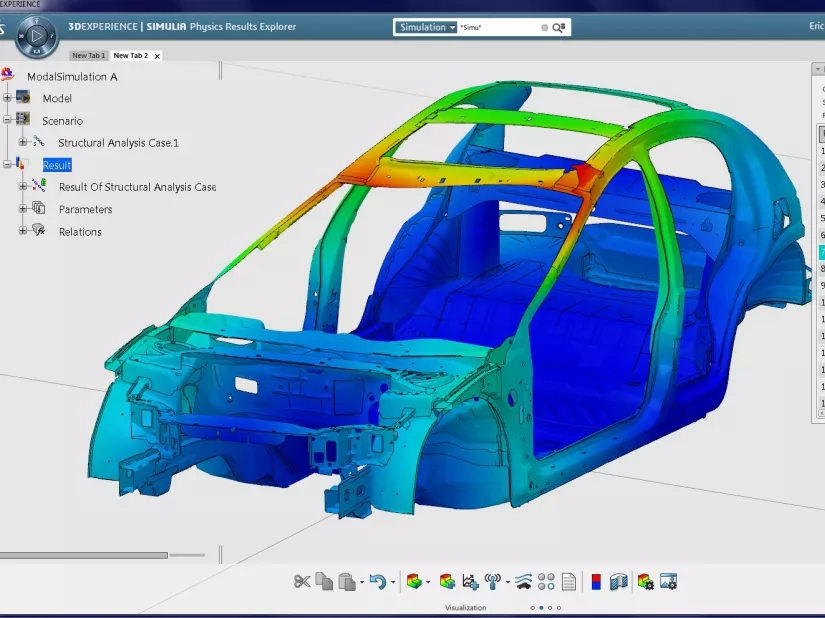Click the Paste clipboard icon
Viewport: 825px width, 618px height.
[347, 582]
